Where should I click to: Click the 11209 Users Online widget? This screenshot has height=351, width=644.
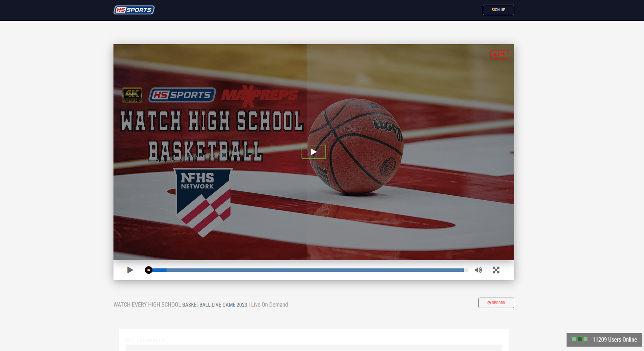(614, 340)
